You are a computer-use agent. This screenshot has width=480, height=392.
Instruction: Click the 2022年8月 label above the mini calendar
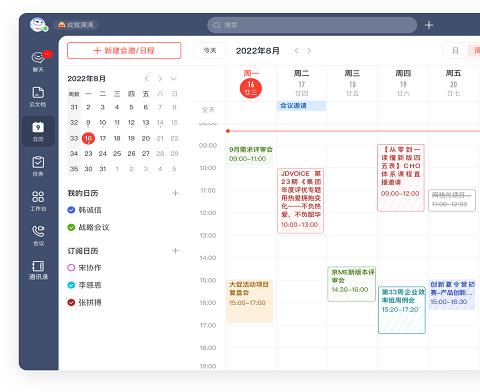pos(87,78)
